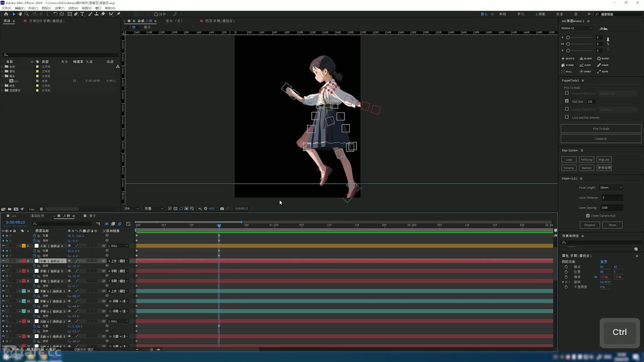The height and width of the screenshot is (362, 644).
Task: Click the orange label swatch of layer 5
Action: coord(24,246)
